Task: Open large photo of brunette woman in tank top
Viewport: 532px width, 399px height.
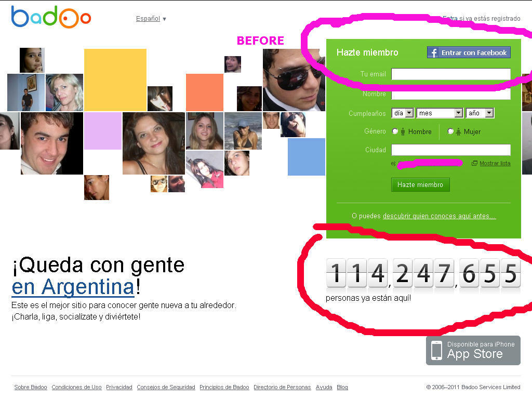Action: pyautogui.click(x=154, y=143)
